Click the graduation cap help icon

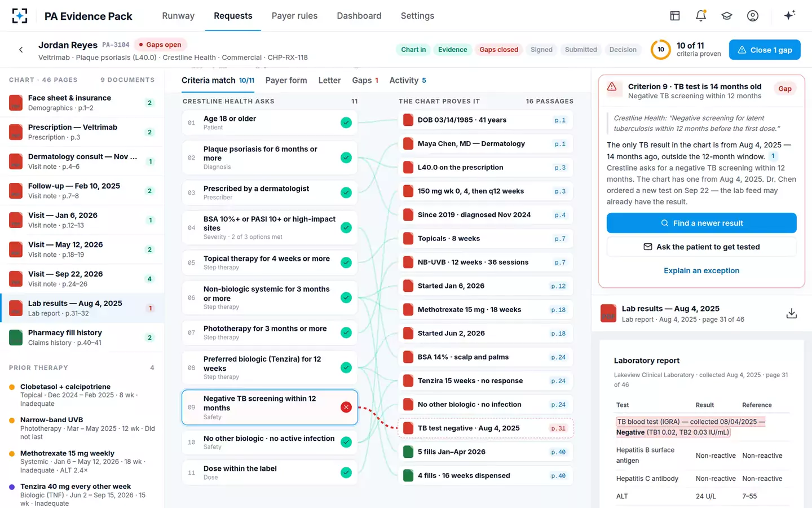click(x=727, y=16)
